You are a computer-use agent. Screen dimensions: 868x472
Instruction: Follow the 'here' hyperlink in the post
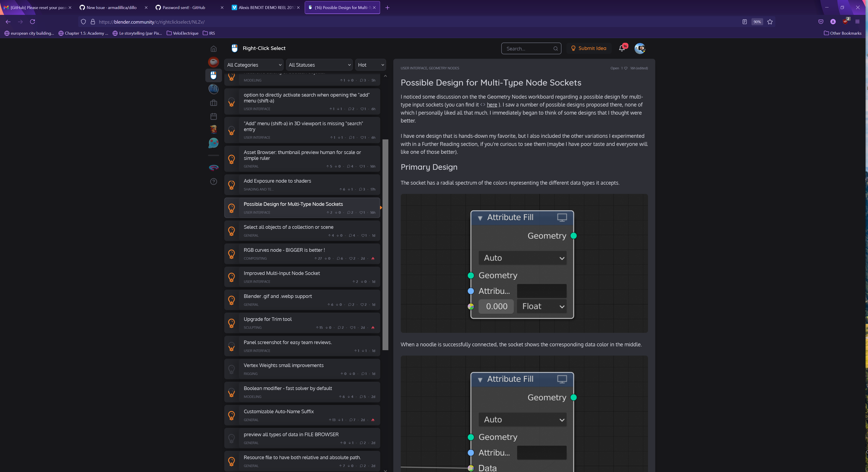click(492, 105)
